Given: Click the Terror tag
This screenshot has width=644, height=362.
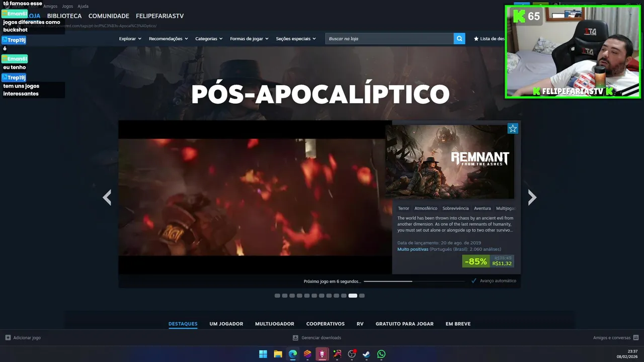Looking at the screenshot, I should tap(404, 208).
